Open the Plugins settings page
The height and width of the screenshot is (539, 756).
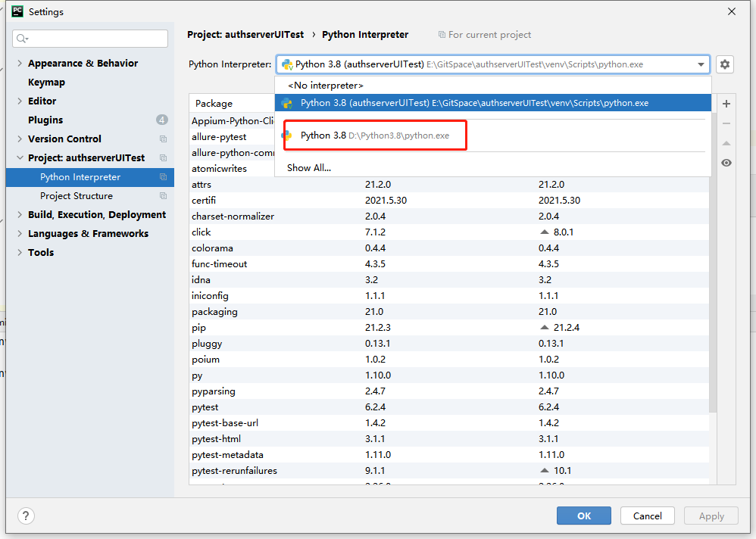(45, 120)
